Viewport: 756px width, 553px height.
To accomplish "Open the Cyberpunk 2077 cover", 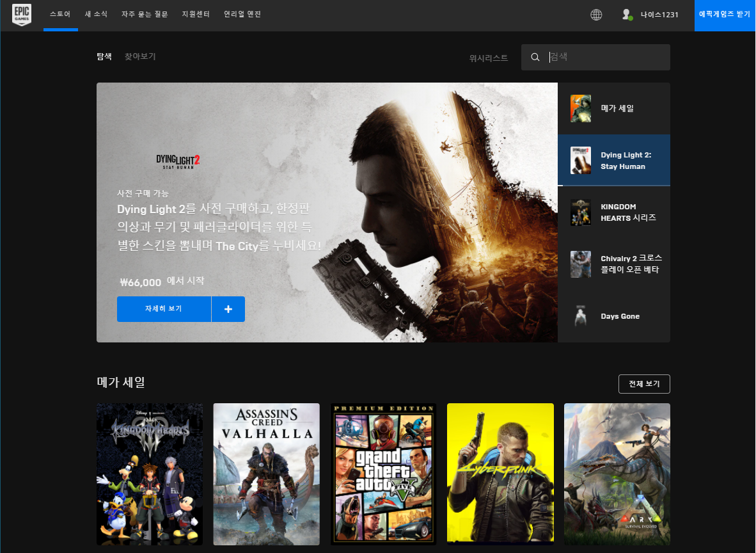I will [x=500, y=474].
